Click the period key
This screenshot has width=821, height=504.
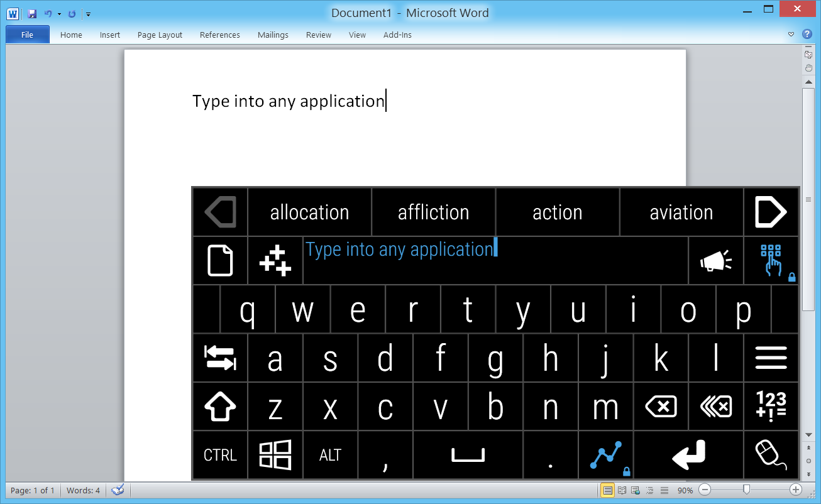click(x=551, y=454)
